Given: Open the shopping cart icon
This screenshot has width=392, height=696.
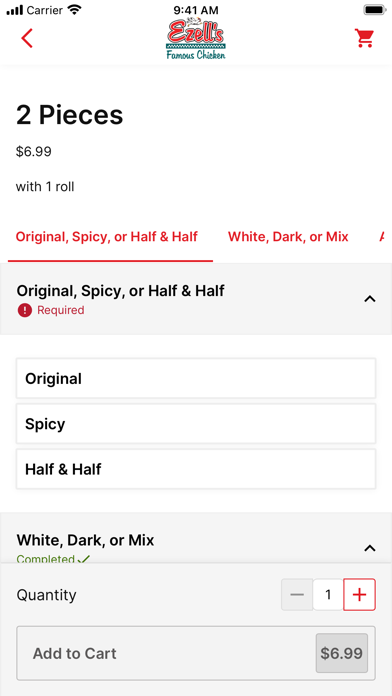Looking at the screenshot, I should click(364, 38).
